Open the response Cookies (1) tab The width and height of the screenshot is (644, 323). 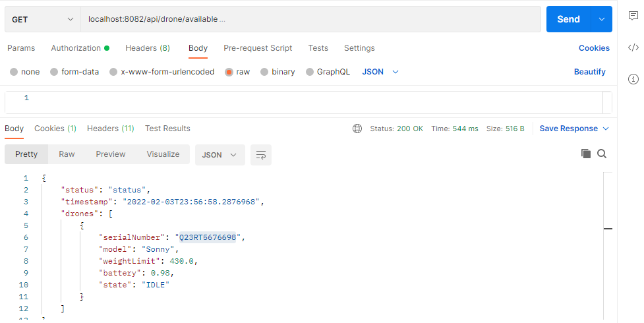point(55,129)
